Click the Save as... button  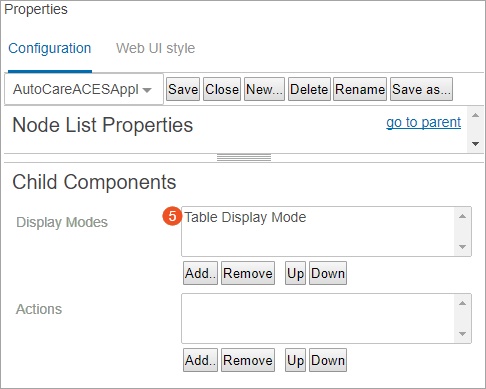tap(421, 89)
